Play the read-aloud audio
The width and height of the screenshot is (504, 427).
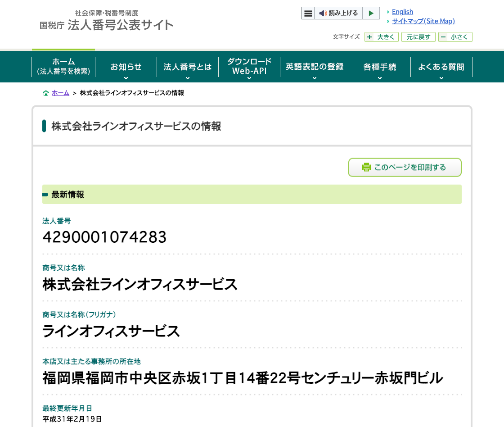pyautogui.click(x=371, y=13)
